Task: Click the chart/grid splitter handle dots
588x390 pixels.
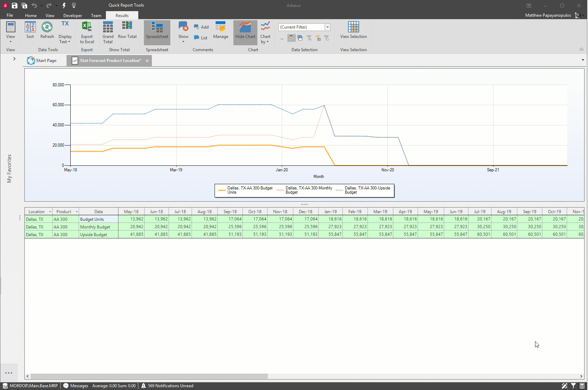Action: click(304, 204)
